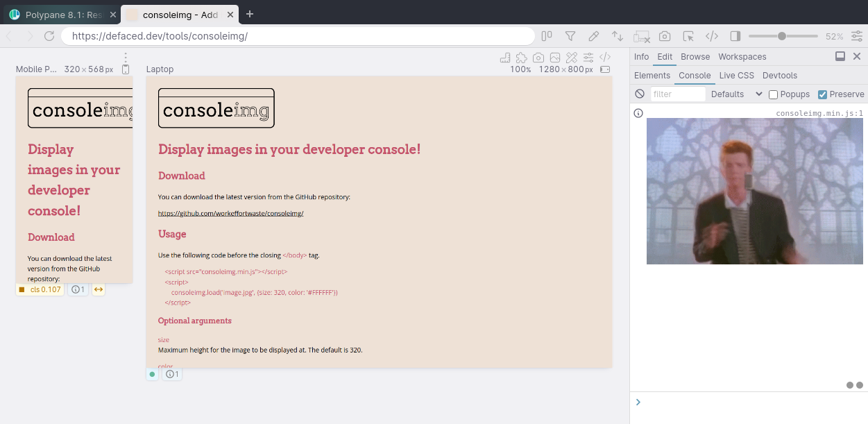Image resolution: width=868 pixels, height=424 pixels.
Task: Open the filter funnel icon in the toolbar
Action: click(570, 36)
